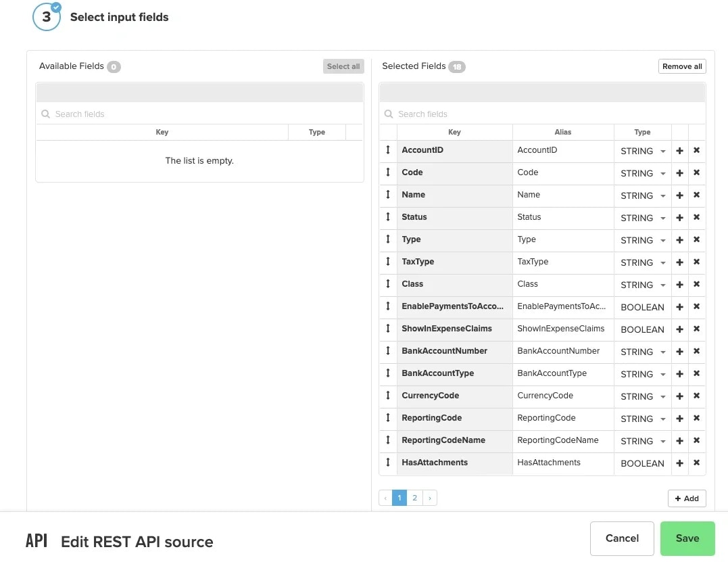Focus the Available Fields search box
Screen dimensions: 728x562
click(x=199, y=114)
